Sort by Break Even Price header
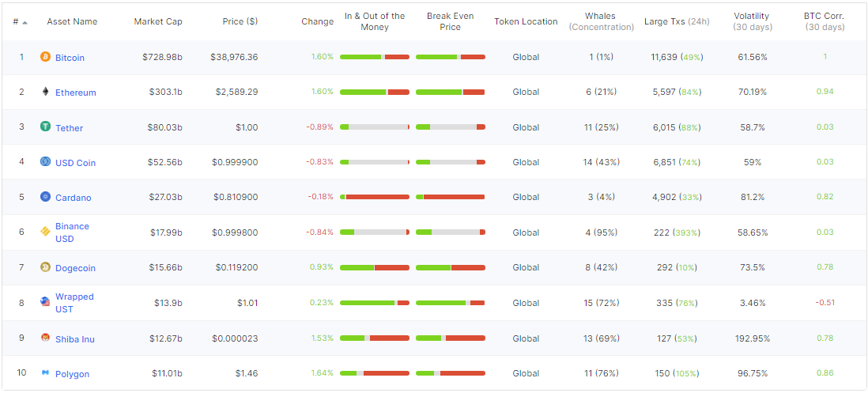This screenshot has width=868, height=393. (450, 21)
